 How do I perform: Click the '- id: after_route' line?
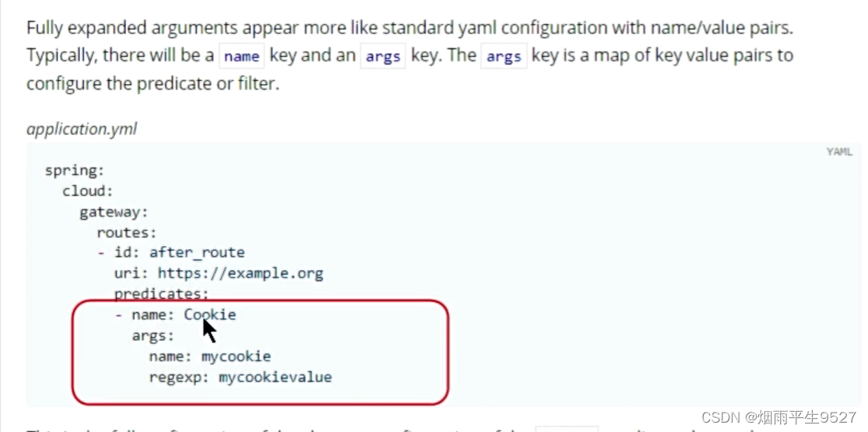click(171, 252)
